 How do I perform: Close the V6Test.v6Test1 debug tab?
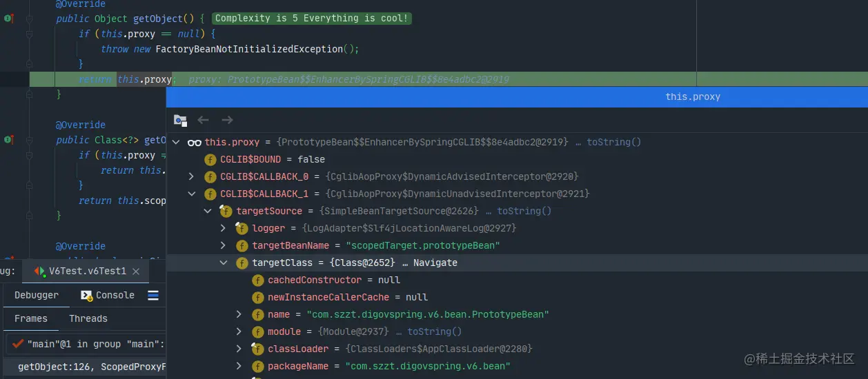tap(137, 272)
